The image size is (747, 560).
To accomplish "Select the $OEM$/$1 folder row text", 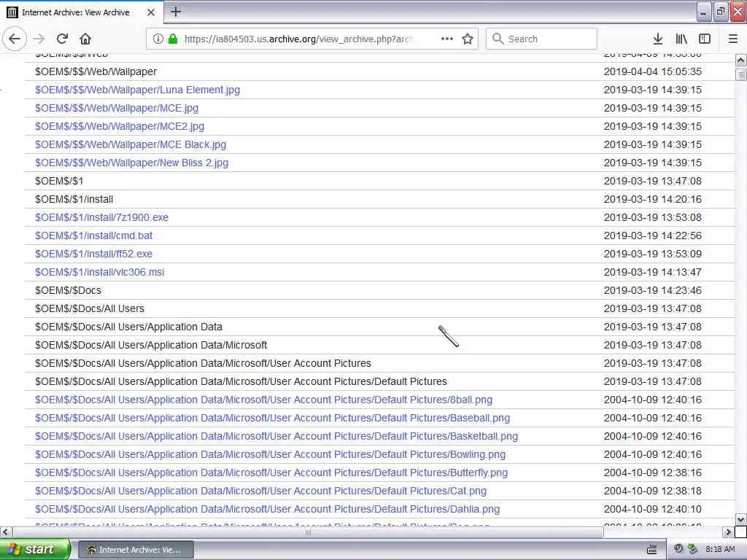I will click(59, 181).
